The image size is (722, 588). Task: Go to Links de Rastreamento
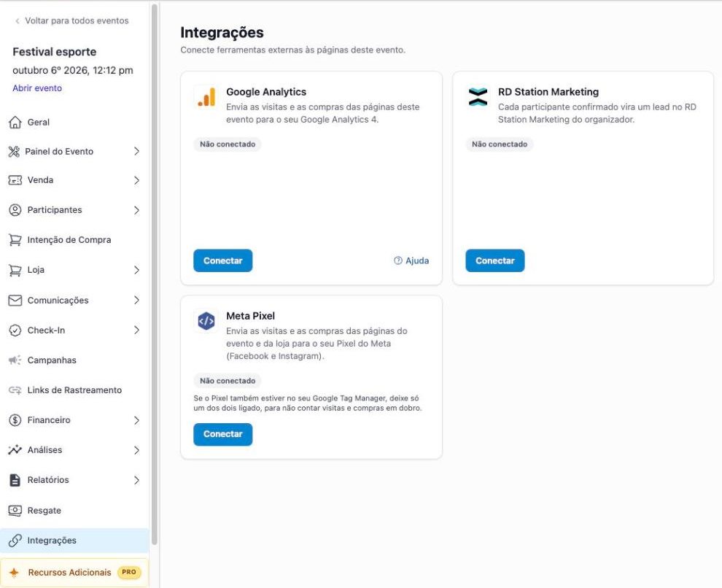click(x=74, y=390)
